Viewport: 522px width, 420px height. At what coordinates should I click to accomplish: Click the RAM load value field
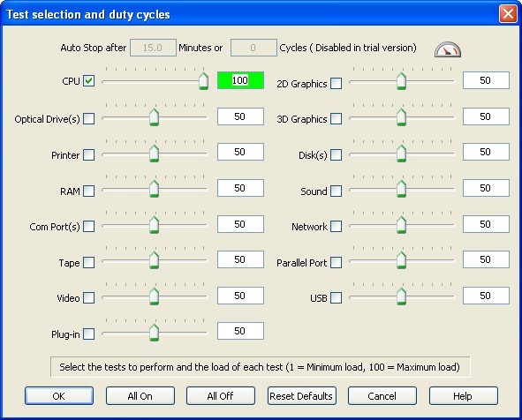(240, 188)
